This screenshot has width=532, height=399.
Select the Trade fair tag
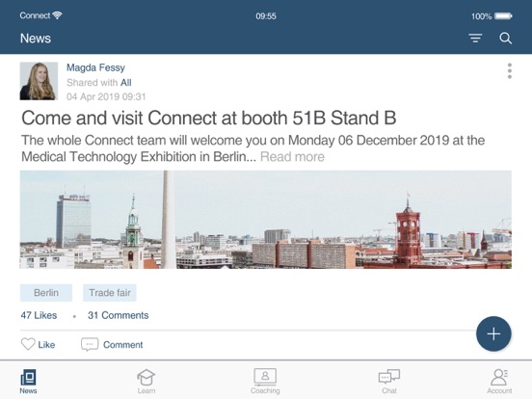click(110, 293)
